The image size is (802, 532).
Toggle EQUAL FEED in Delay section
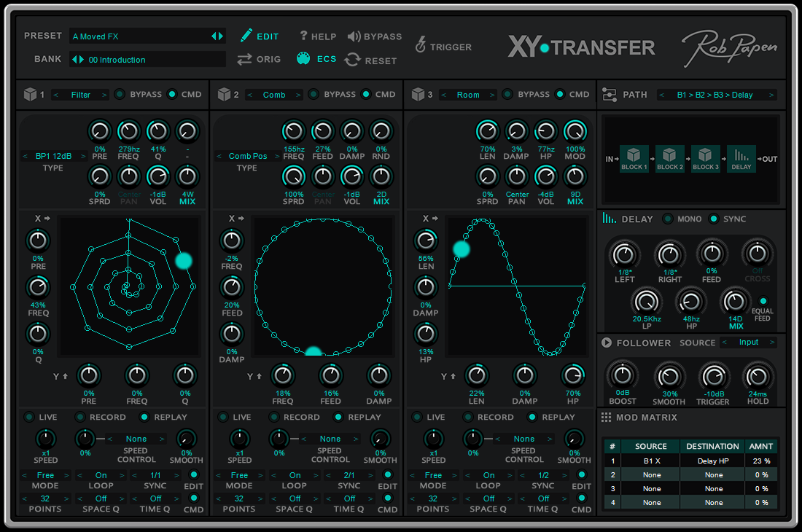[x=763, y=300]
